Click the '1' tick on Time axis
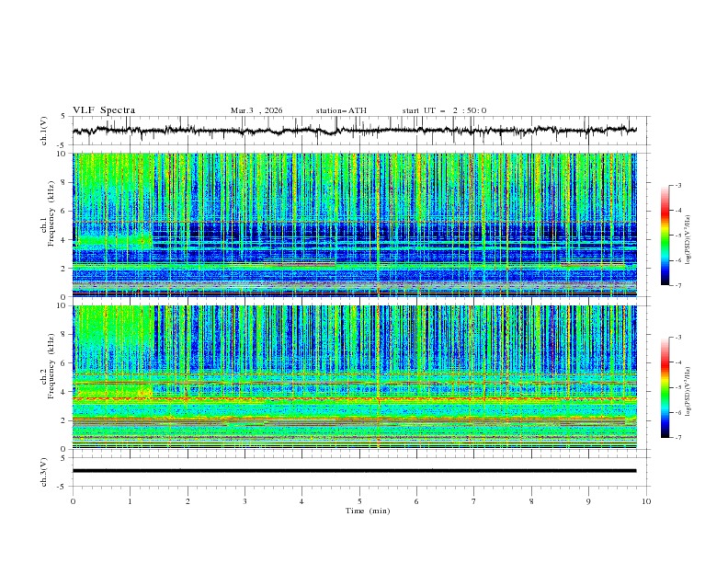 coord(130,501)
